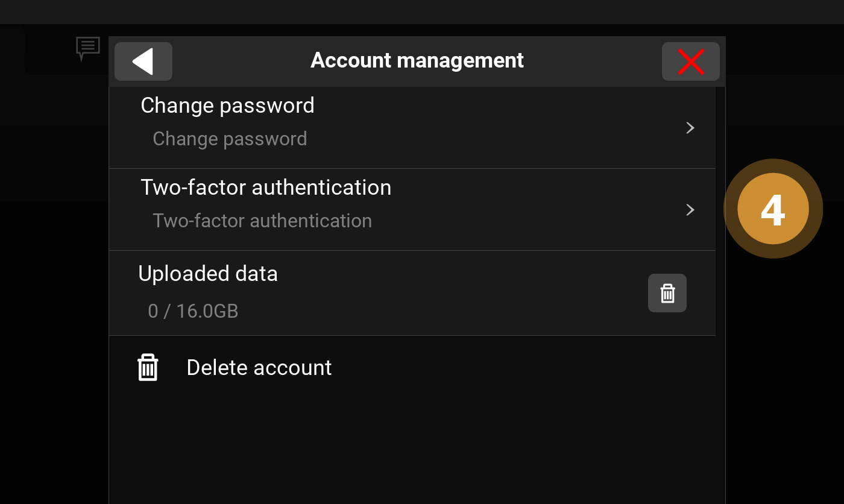844x504 pixels.
Task: Click the trash button beside Uploaded data
Action: [667, 293]
